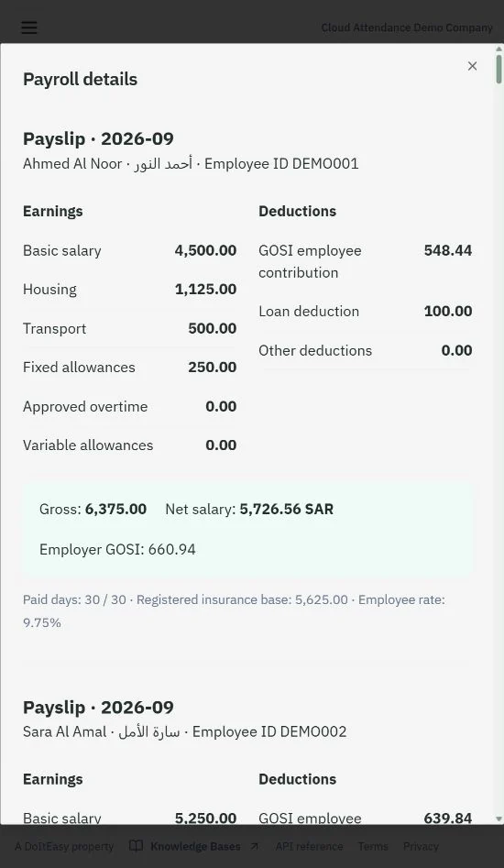Screen dimensions: 504x868
Task: Click the "Payroll details" heading
Action: coord(81,79)
